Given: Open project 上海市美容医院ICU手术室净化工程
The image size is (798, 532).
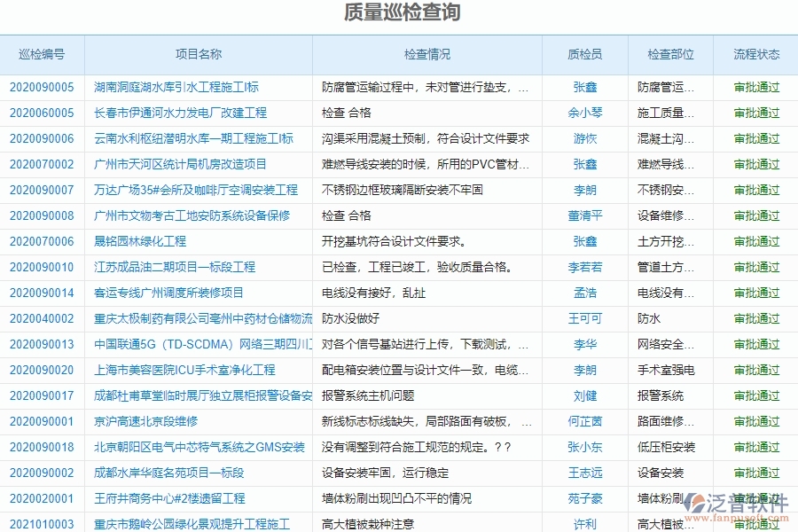Looking at the screenshot, I should (x=191, y=370).
